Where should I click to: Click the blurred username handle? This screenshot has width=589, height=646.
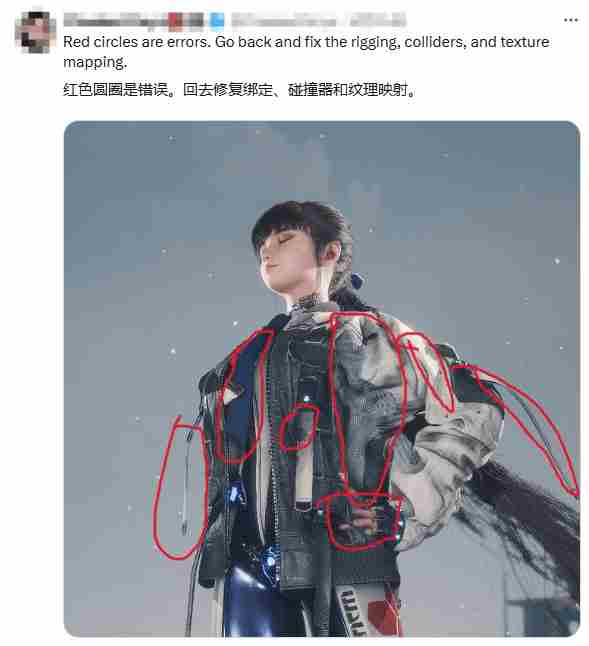[x=284, y=20]
